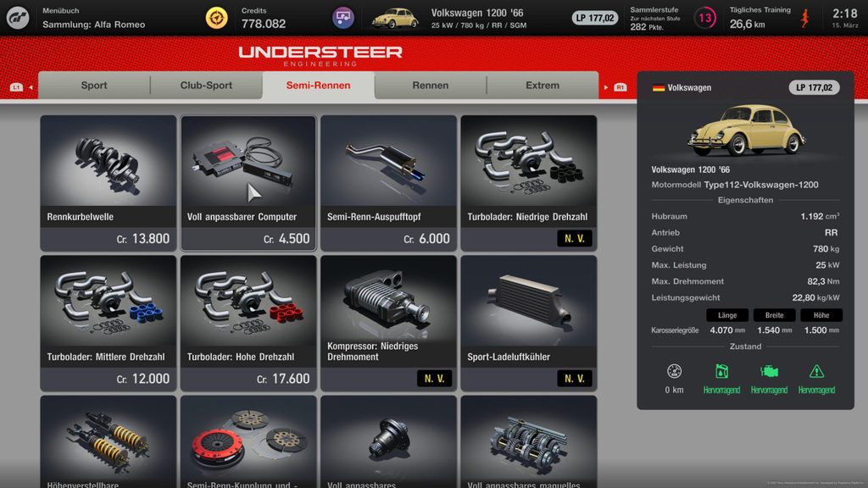Open the Rennen tab

point(430,86)
